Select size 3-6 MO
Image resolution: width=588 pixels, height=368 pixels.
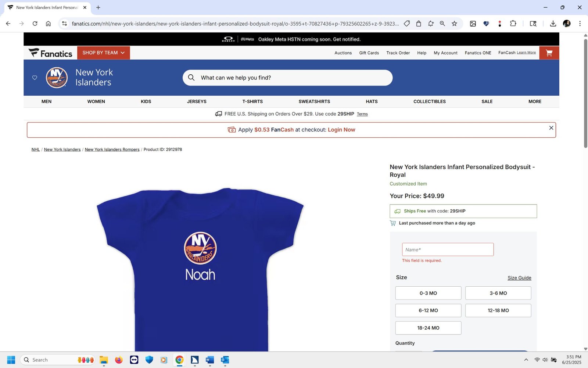(498, 293)
